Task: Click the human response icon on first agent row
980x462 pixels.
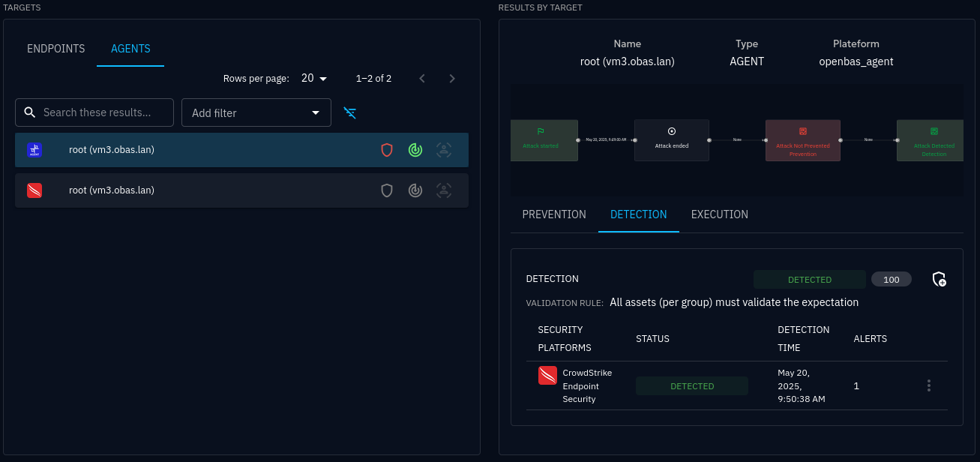Action: coord(444,150)
